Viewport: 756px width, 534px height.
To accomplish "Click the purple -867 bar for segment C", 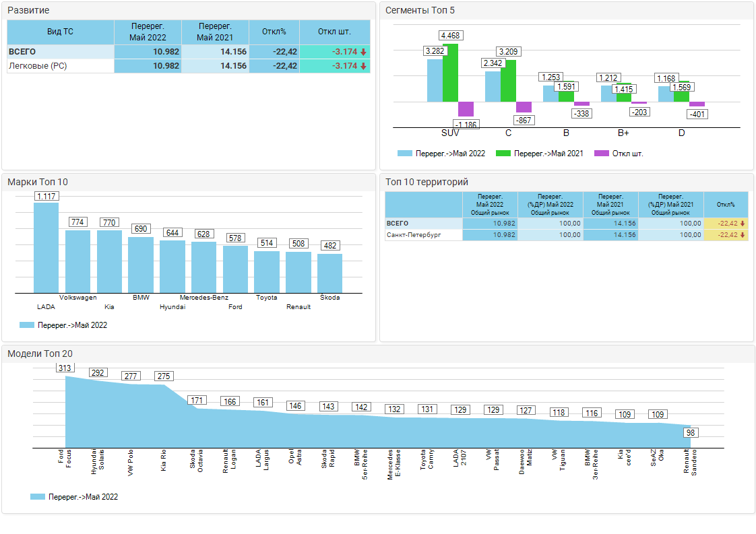I will (x=524, y=107).
